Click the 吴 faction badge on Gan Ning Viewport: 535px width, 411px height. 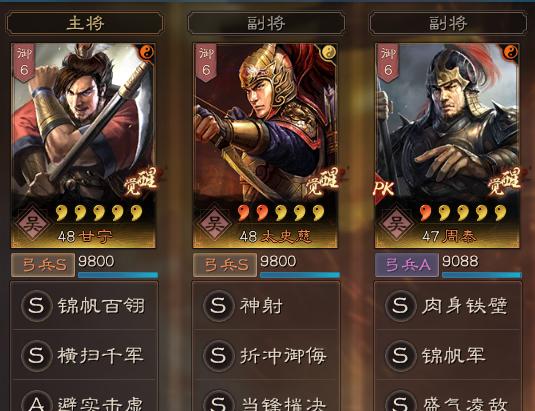[33, 223]
